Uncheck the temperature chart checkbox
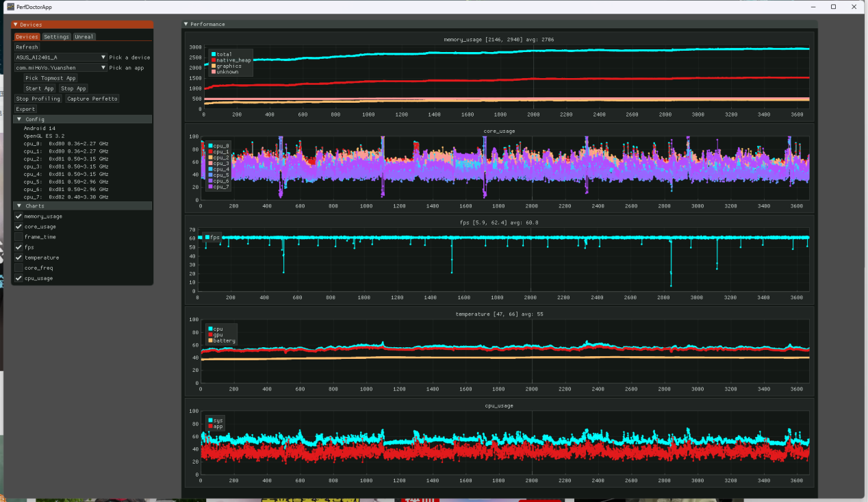 pyautogui.click(x=18, y=258)
